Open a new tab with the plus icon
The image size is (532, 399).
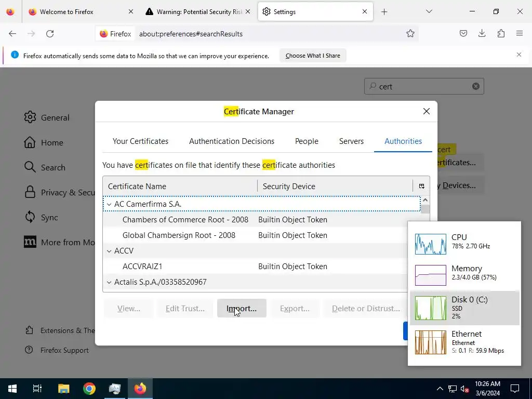tap(384, 12)
